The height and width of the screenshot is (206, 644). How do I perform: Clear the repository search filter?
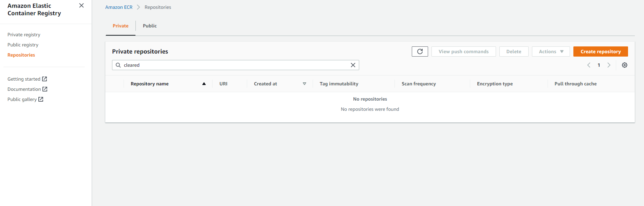coord(353,65)
